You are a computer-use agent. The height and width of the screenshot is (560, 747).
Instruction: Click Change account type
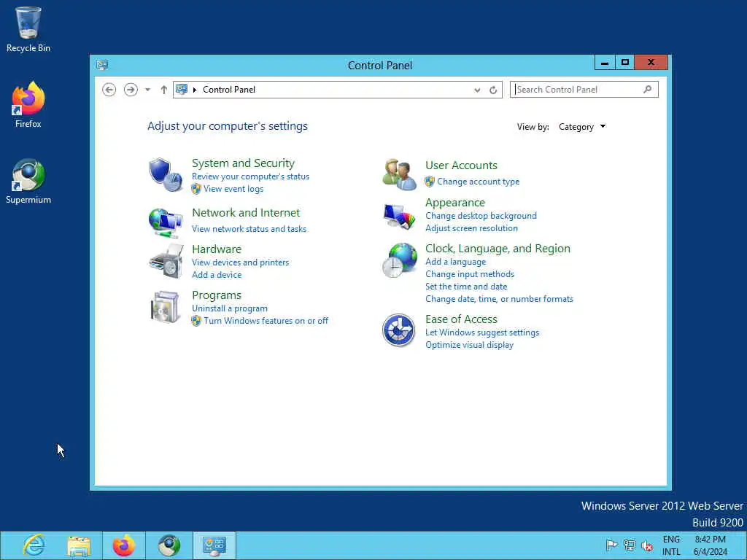coord(479,182)
